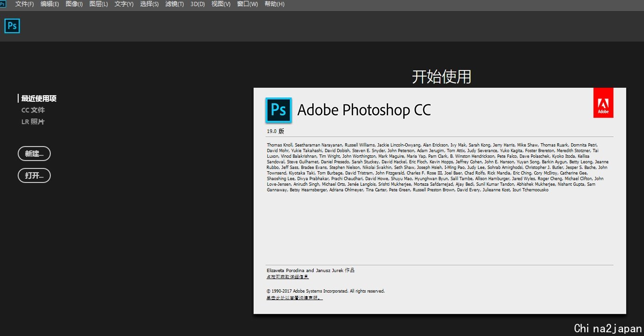The image size is (644, 336).
Task: Open the 图层(L) menu
Action: [98, 4]
